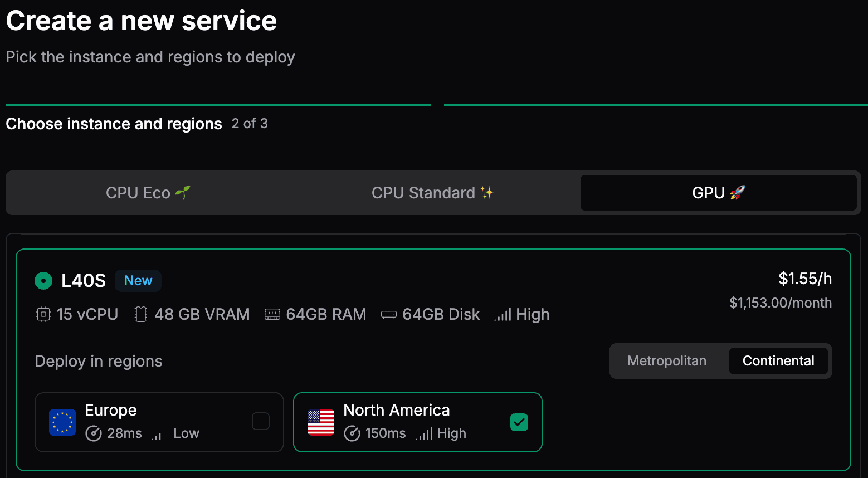Click the disk storage icon
This screenshot has width=868, height=478.
[x=388, y=315]
